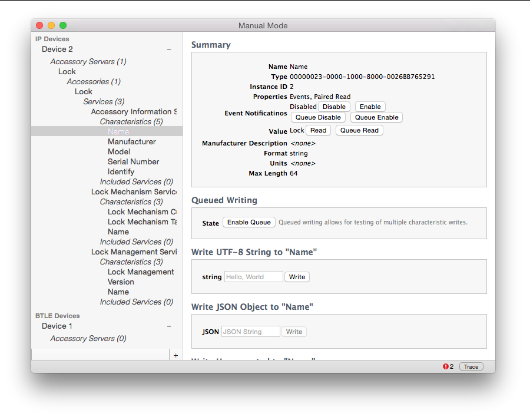The image size is (530, 420).
Task: Click the IP Devices section header
Action: pos(52,39)
